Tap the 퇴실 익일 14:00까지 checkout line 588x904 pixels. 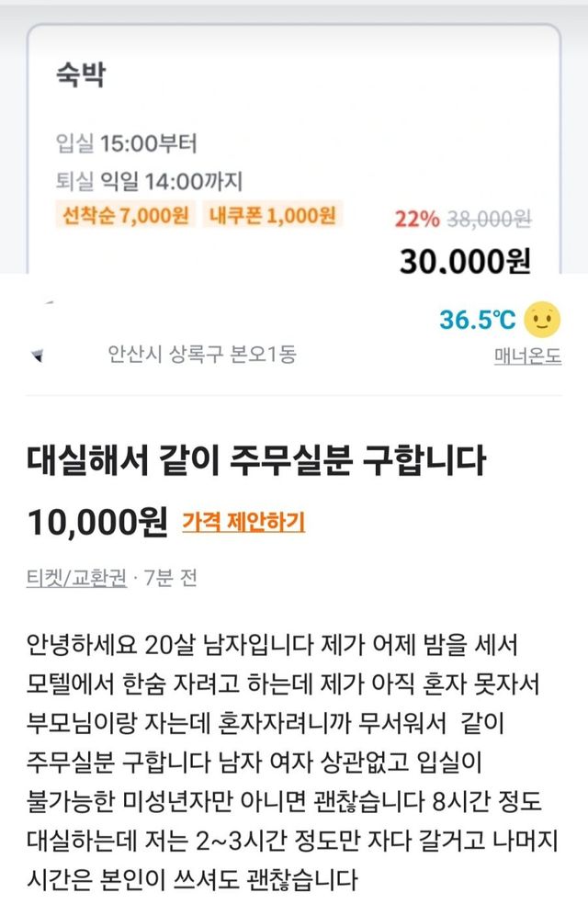coord(149,181)
